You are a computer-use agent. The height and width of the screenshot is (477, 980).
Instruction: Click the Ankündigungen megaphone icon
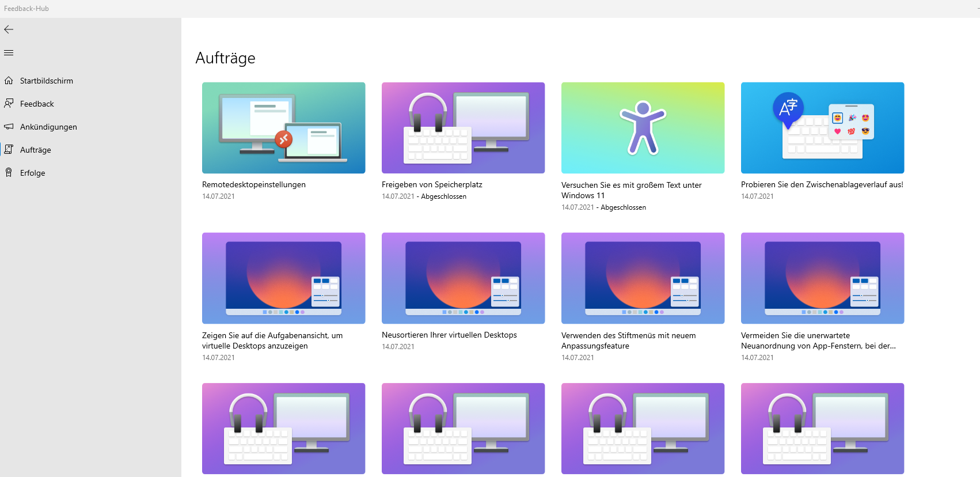pyautogui.click(x=9, y=127)
